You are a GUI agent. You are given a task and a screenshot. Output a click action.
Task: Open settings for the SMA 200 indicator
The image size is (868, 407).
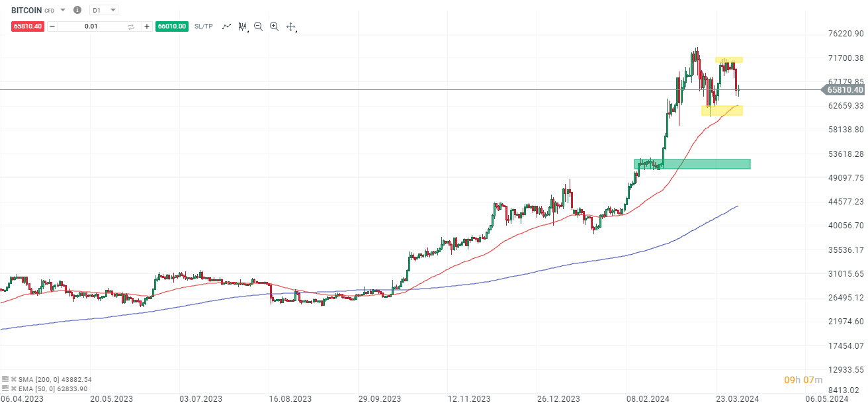click(5, 380)
